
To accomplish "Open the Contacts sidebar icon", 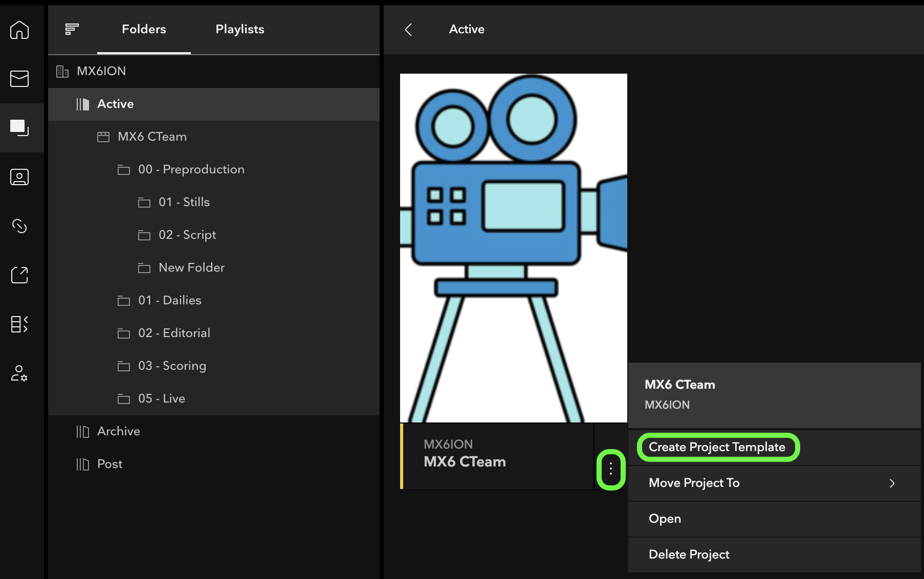I will click(19, 177).
